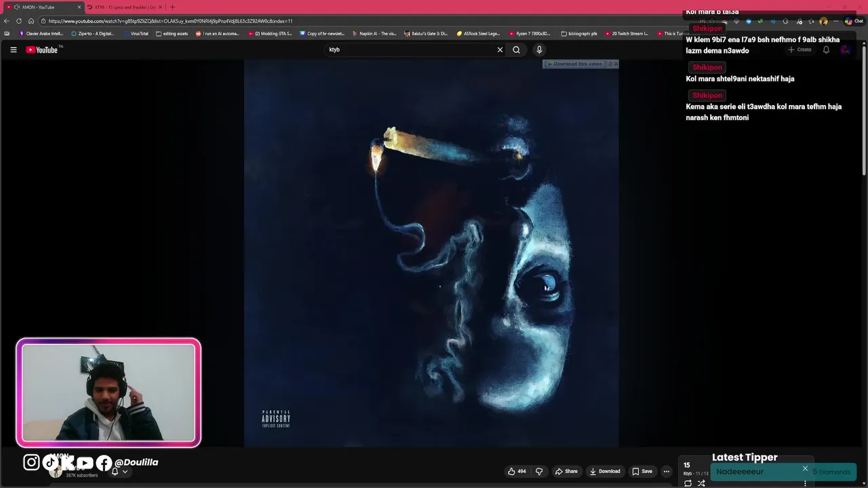Open the YouTube hamburger guide menu
This screenshot has width=868, height=488.
(x=13, y=49)
